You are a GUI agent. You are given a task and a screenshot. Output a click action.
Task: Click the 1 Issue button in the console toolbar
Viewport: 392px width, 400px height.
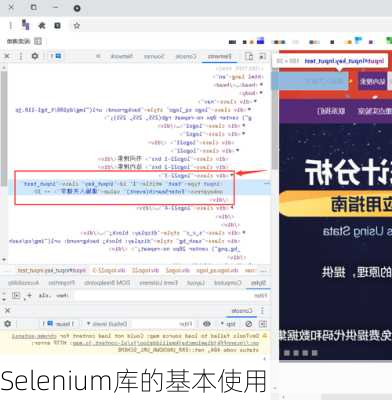[x=58, y=324]
